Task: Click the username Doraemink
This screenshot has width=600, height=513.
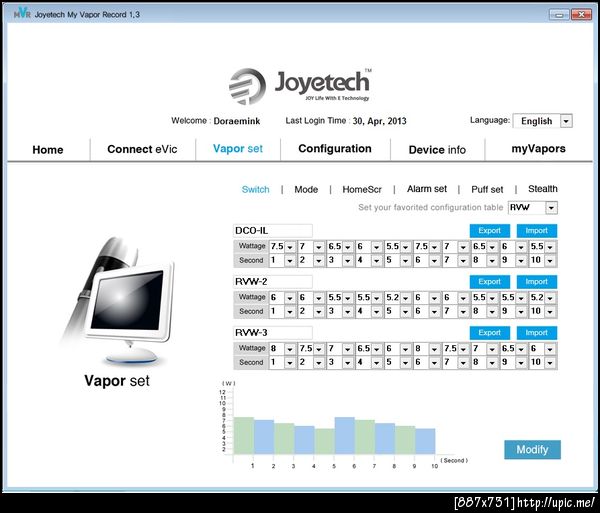Action: click(x=236, y=121)
